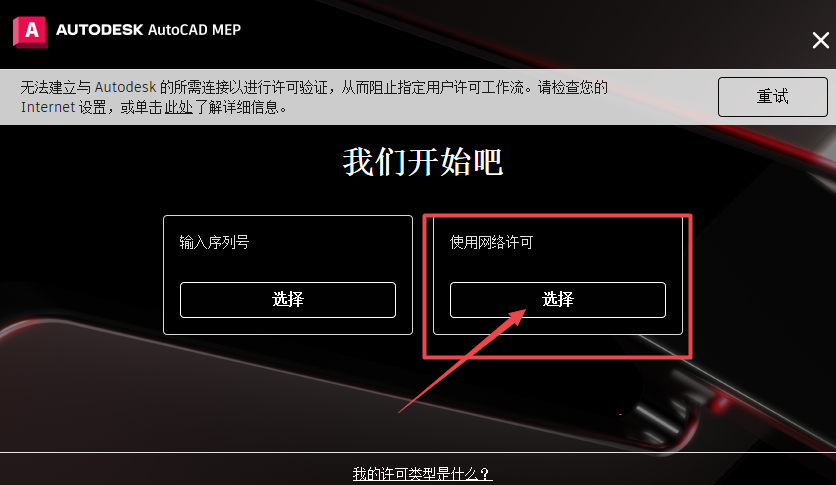Open the 此处 link for details
The width and height of the screenshot is (836, 485).
click(x=178, y=107)
